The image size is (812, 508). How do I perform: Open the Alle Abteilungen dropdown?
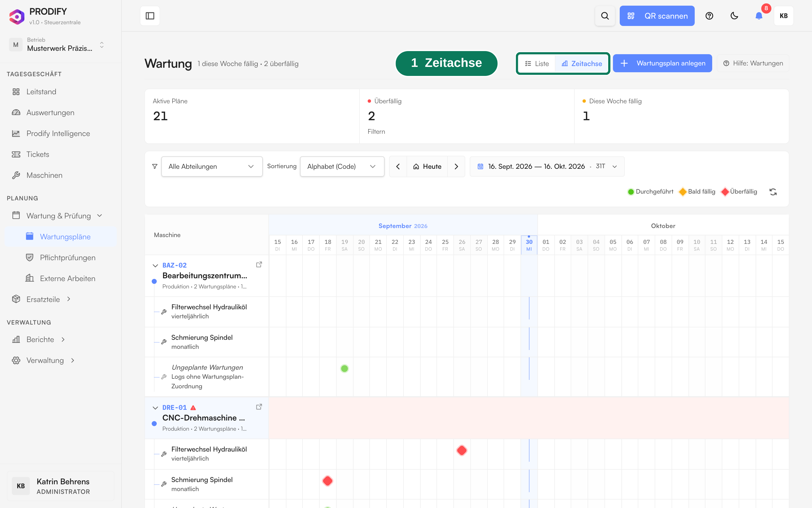212,166
